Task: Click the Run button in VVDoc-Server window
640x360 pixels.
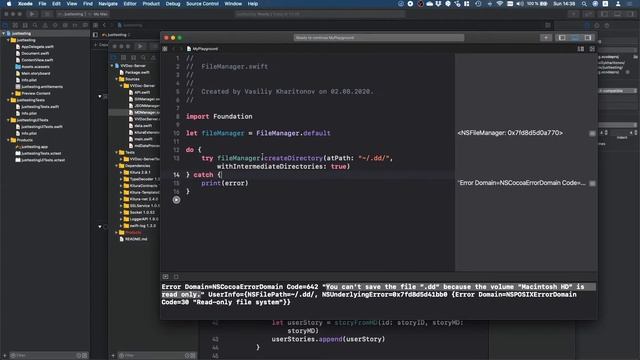Action: pyautogui.click(x=140, y=46)
